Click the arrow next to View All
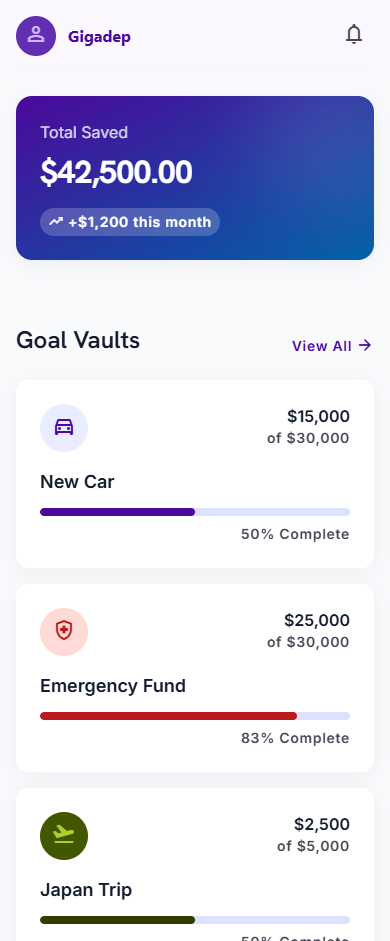Screen dimensions: 390x941 pyautogui.click(x=365, y=345)
